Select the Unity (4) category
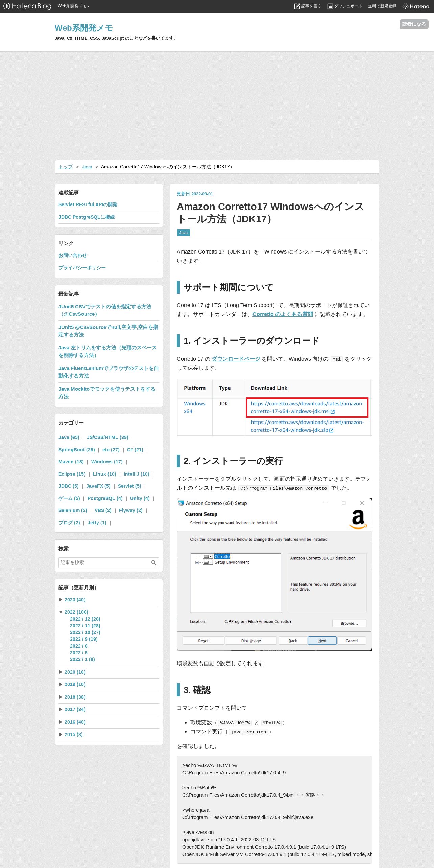This screenshot has height=868, width=434. point(140,498)
